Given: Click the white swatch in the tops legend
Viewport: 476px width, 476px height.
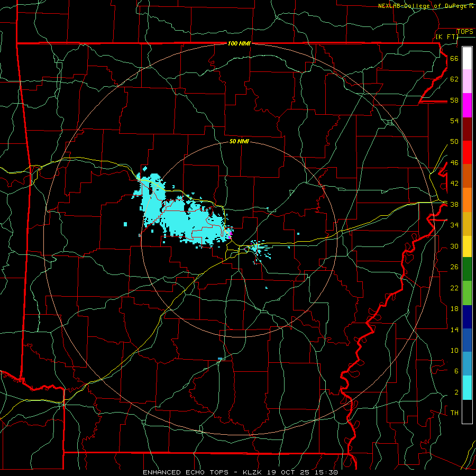Looking at the screenshot, I should point(467,58).
